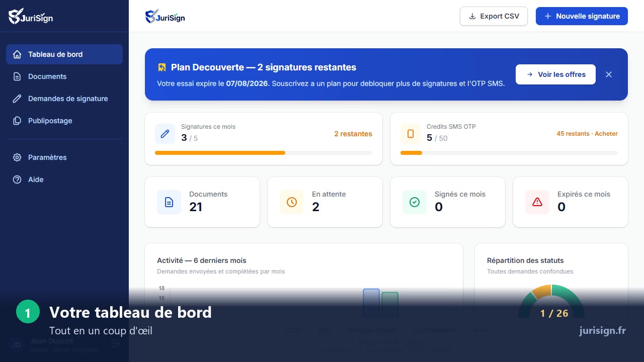
Task: Open Demandes de signature in sidebar
Action: pos(64,99)
